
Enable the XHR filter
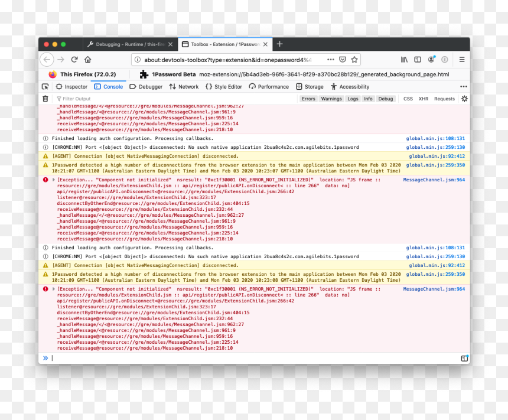424,99
